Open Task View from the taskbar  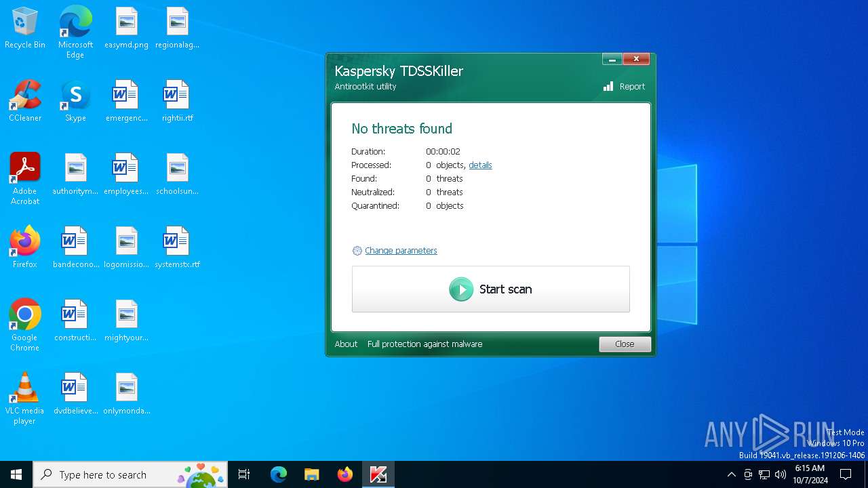(244, 474)
